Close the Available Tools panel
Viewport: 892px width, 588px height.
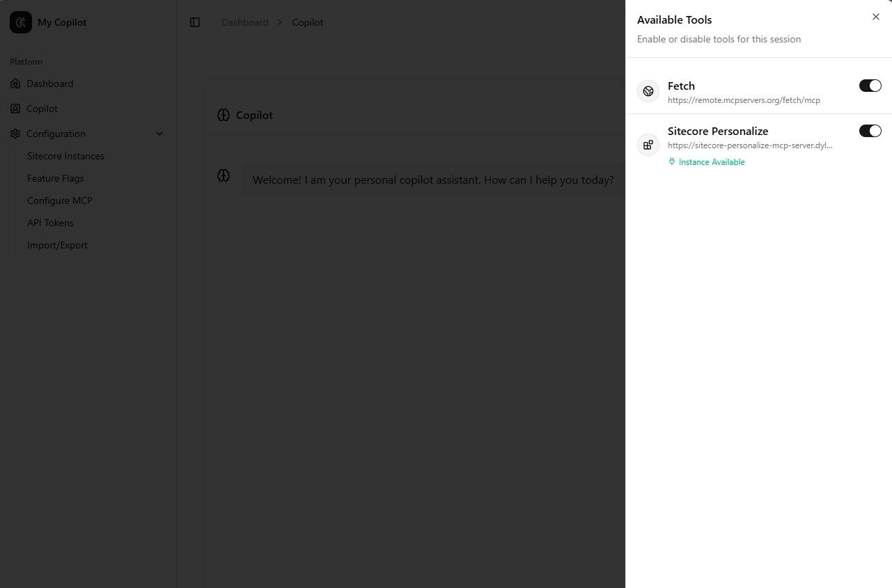pos(876,17)
